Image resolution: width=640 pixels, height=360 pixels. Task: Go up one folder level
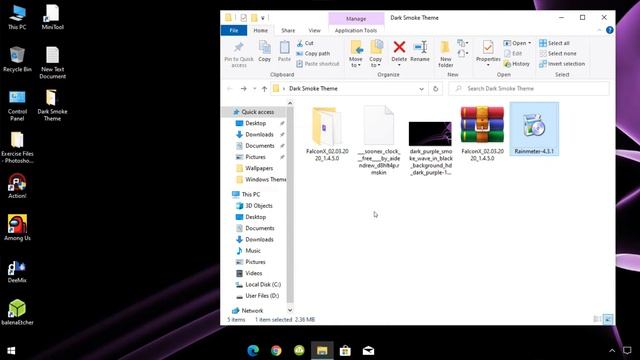(264, 89)
